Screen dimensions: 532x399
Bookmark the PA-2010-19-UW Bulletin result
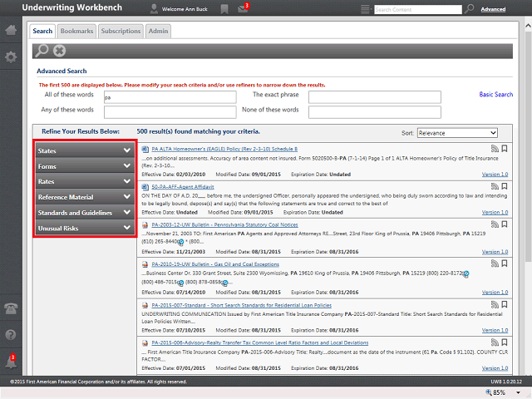(505, 264)
